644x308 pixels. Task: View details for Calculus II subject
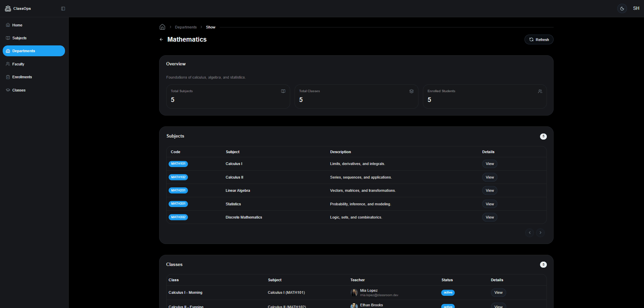tap(490, 177)
